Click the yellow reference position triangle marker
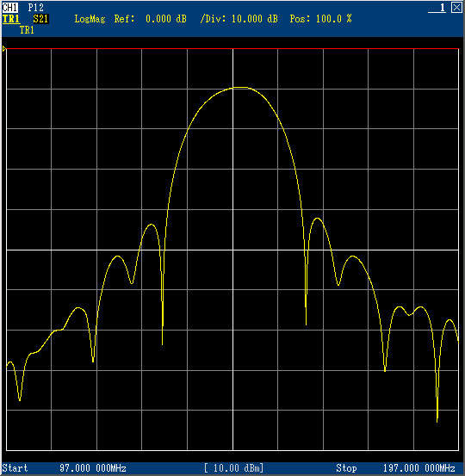This screenshot has height=476, width=465. tap(4, 48)
